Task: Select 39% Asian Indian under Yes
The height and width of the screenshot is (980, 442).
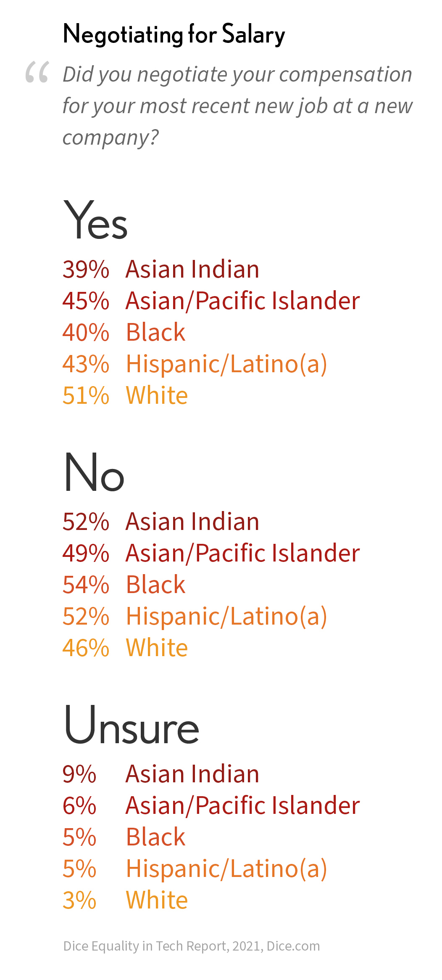Action: 161,269
